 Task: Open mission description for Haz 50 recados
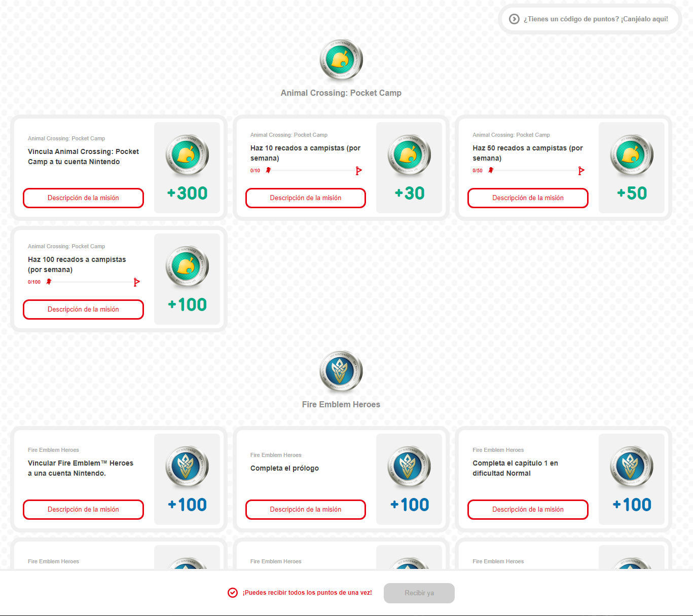(x=528, y=198)
